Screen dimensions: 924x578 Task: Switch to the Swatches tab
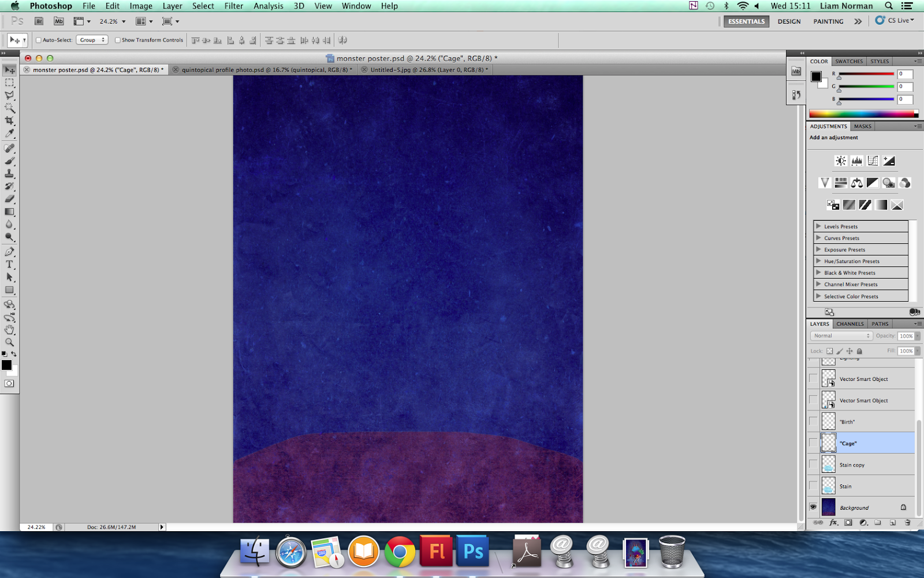(849, 61)
